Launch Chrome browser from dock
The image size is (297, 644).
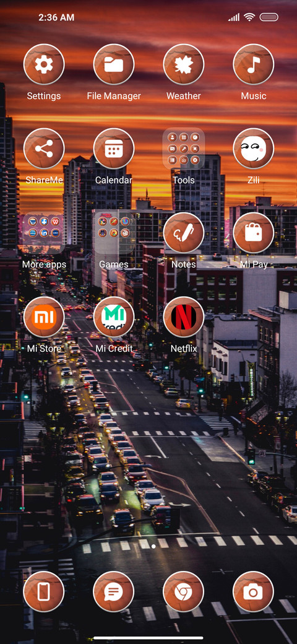click(x=183, y=592)
